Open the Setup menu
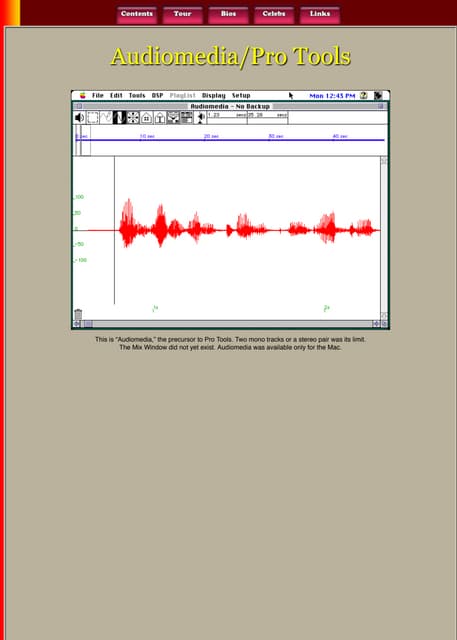 [241, 96]
